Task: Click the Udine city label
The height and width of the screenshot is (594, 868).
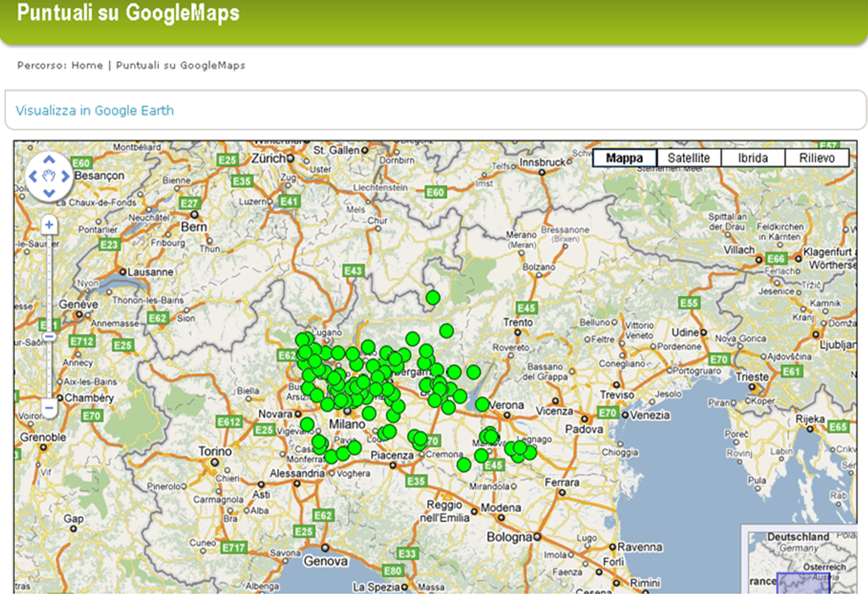Action: (x=685, y=332)
